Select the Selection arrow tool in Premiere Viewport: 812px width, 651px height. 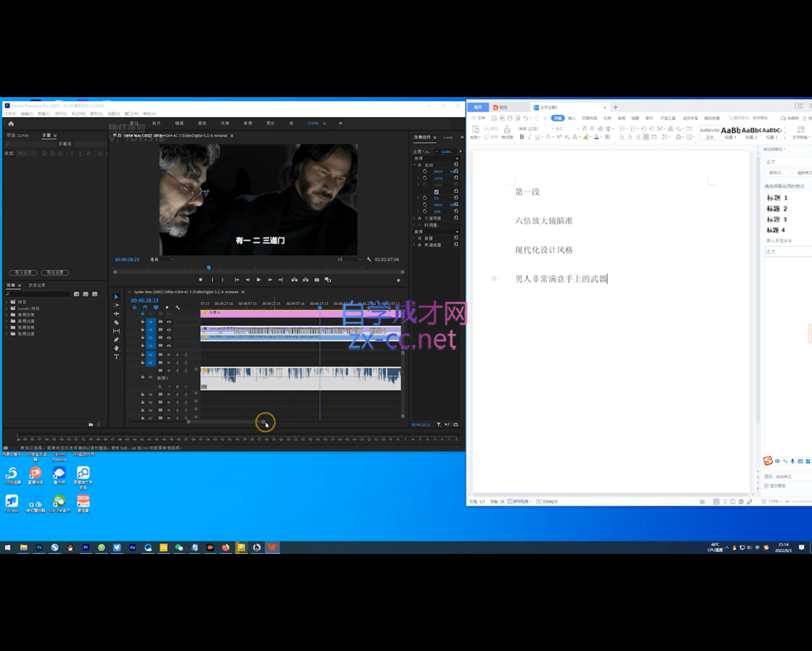(x=117, y=297)
